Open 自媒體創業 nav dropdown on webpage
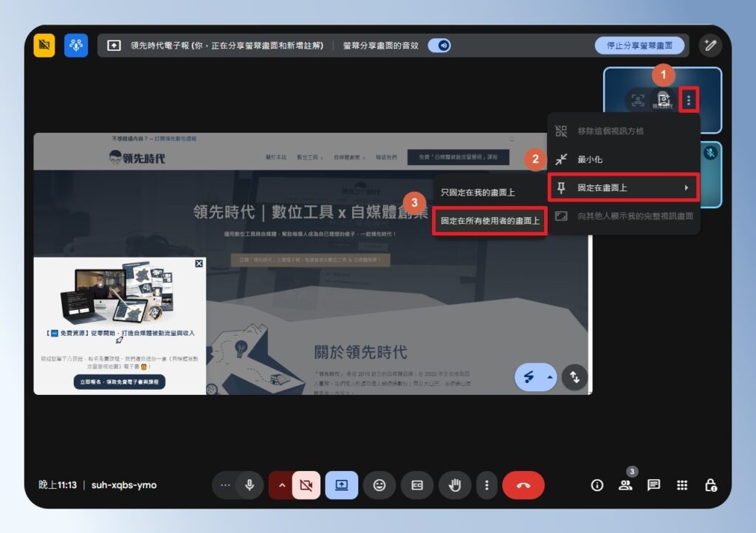Viewport: 756px width, 533px height. (x=349, y=157)
